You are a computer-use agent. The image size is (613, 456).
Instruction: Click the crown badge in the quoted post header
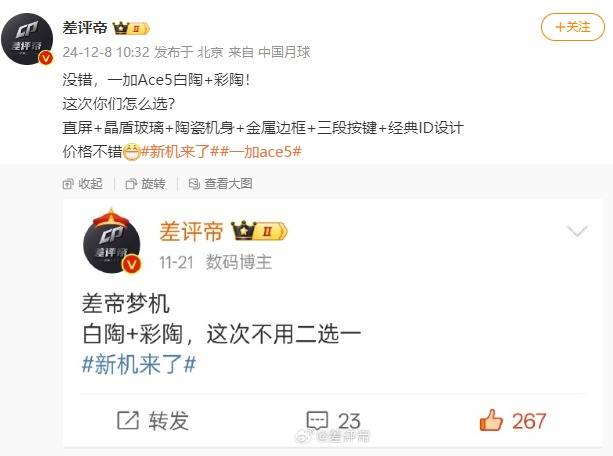pyautogui.click(x=259, y=231)
